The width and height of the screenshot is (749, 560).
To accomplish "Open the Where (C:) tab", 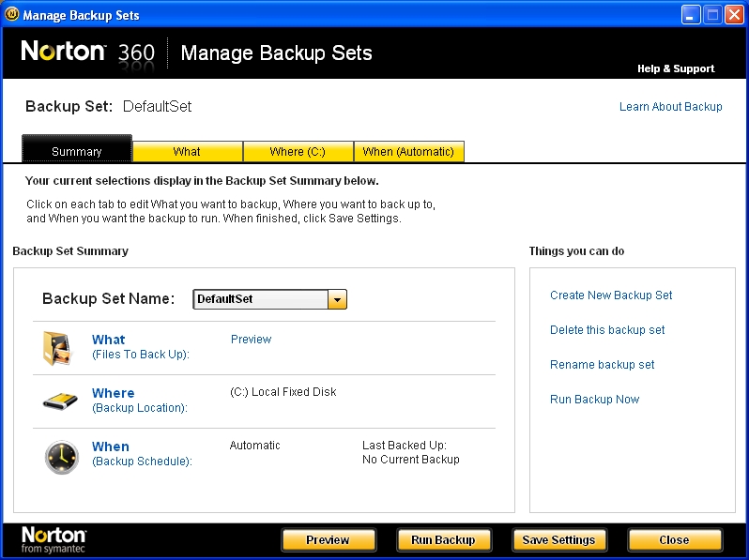I will [x=298, y=151].
